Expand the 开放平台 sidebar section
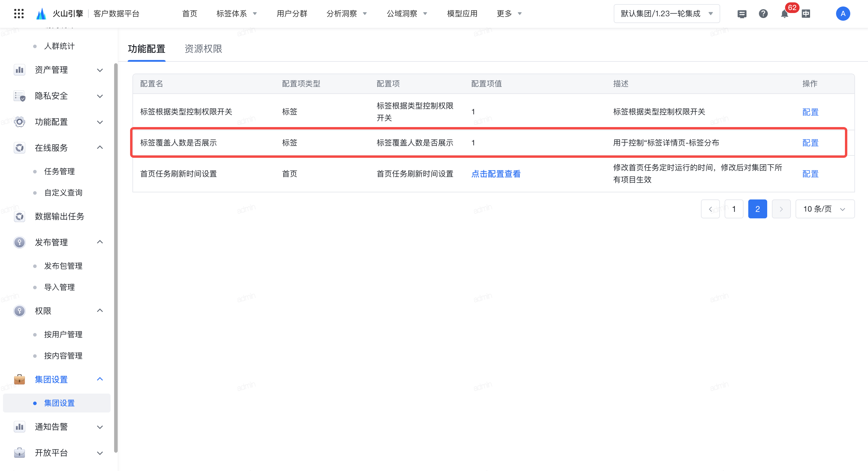 click(100, 453)
